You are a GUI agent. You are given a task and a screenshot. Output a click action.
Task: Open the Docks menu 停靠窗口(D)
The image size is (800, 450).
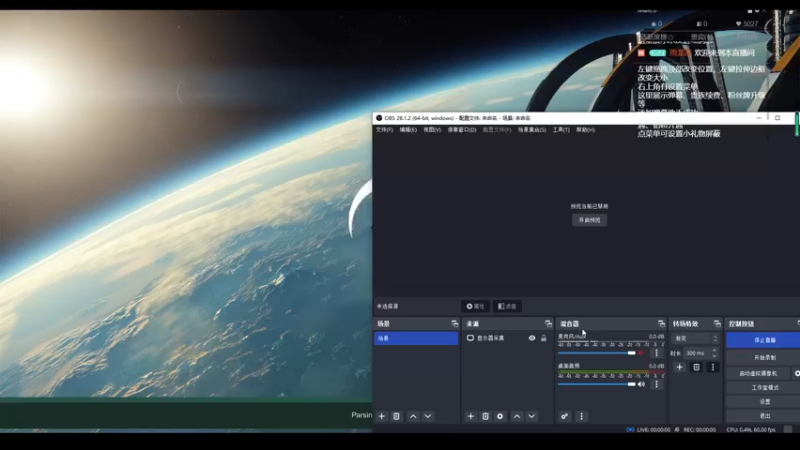click(x=462, y=130)
